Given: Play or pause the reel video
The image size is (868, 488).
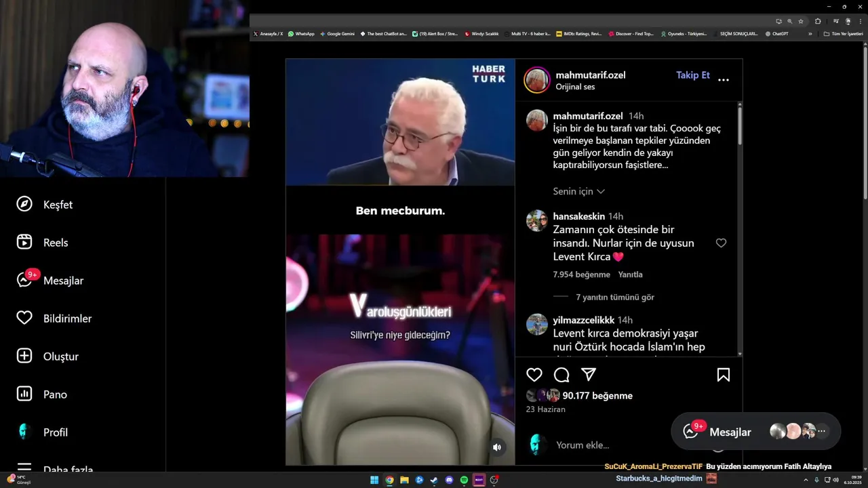Looking at the screenshot, I should (x=400, y=262).
